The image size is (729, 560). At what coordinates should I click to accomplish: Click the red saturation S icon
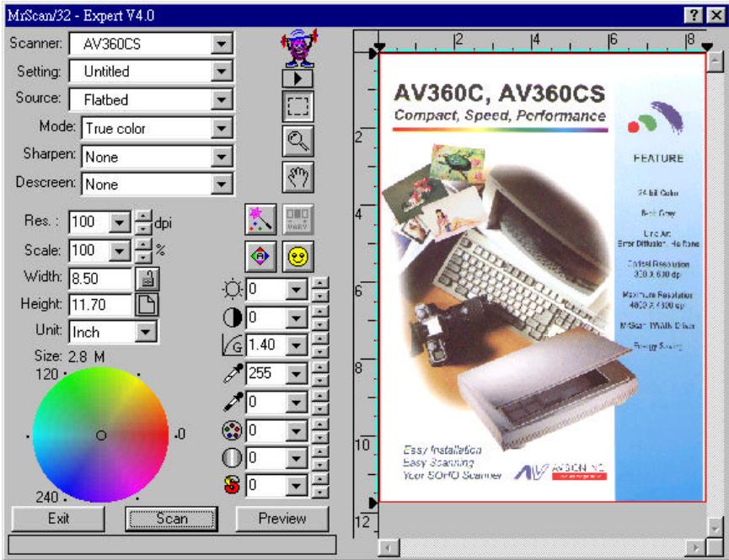click(233, 485)
